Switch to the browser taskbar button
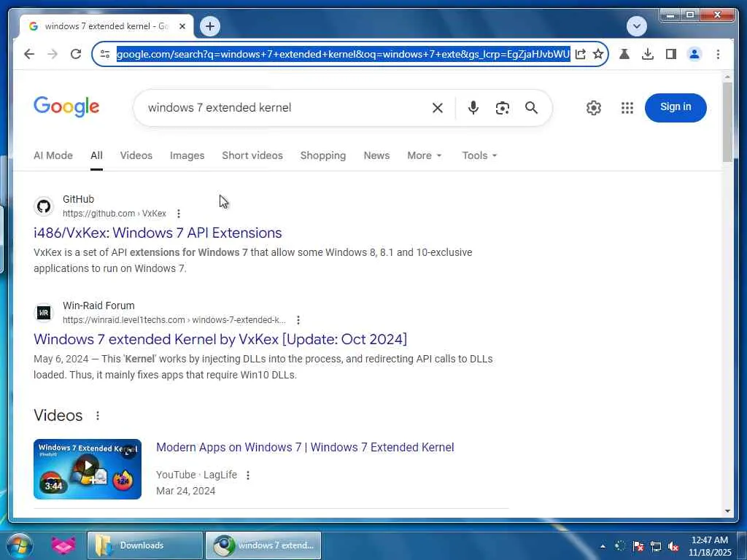The width and height of the screenshot is (747, 560). pyautogui.click(x=263, y=545)
